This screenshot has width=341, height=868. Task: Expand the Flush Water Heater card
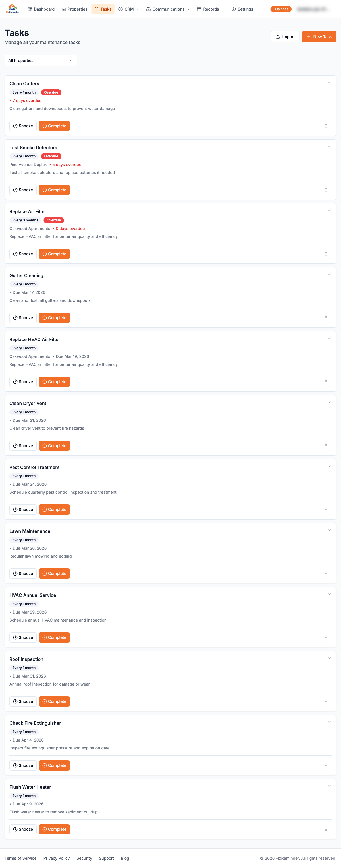329,786
